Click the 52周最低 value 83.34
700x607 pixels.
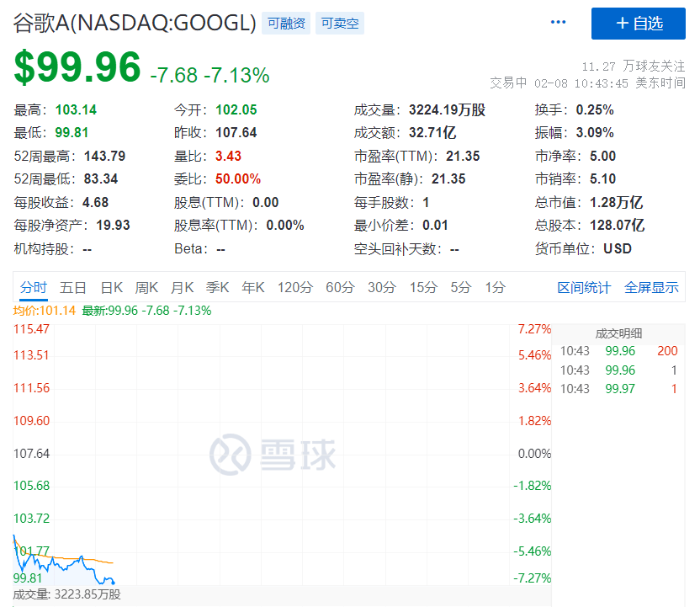click(101, 179)
